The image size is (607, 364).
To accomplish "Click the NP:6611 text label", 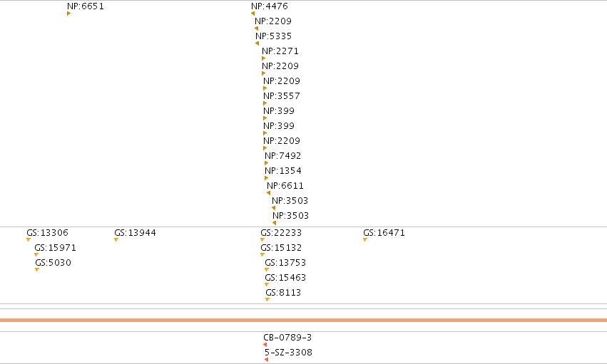I will pos(285,185).
